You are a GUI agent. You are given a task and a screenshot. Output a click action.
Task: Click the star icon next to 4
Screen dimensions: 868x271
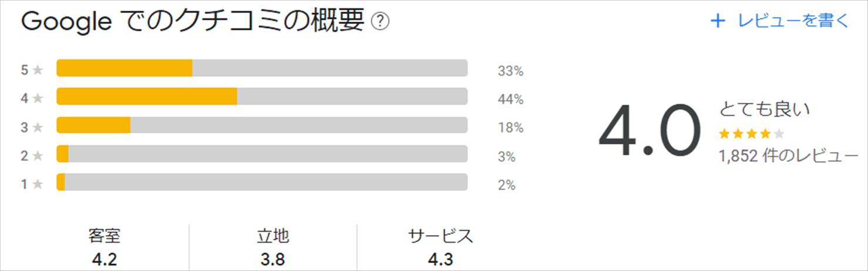pos(38,99)
